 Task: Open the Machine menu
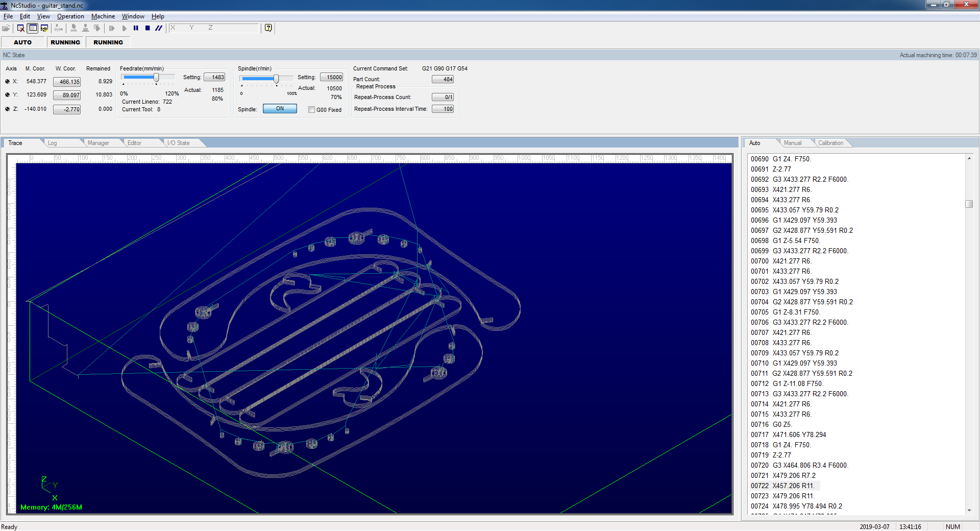103,16
